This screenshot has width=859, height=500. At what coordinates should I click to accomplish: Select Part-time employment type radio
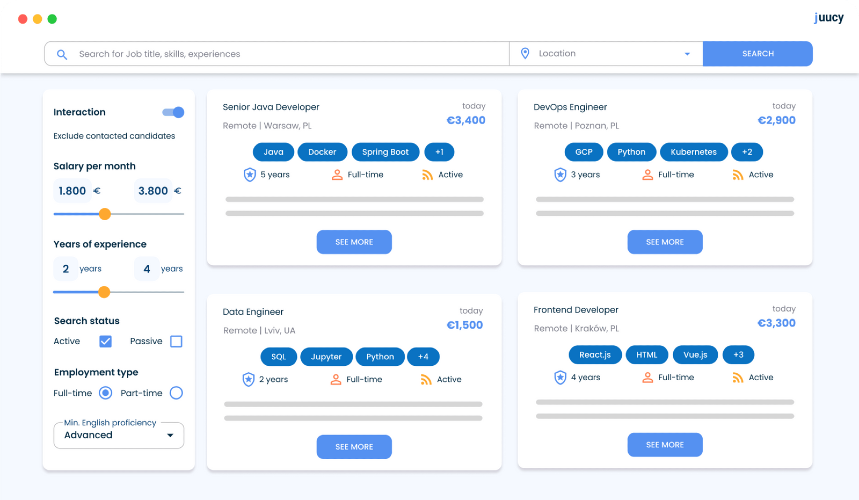point(176,393)
